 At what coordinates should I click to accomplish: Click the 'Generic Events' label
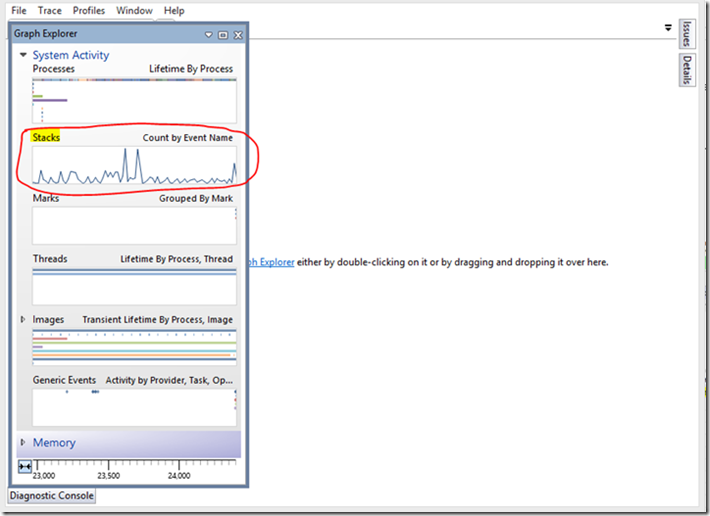click(64, 380)
